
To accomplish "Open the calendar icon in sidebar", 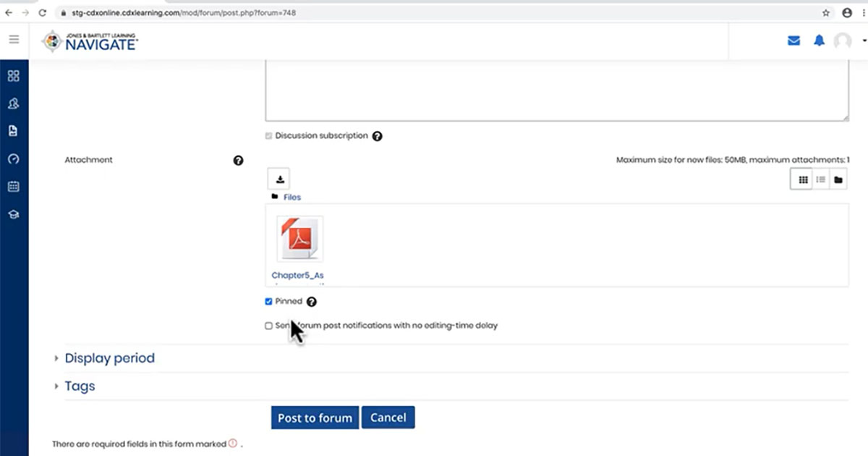I will tap(13, 187).
